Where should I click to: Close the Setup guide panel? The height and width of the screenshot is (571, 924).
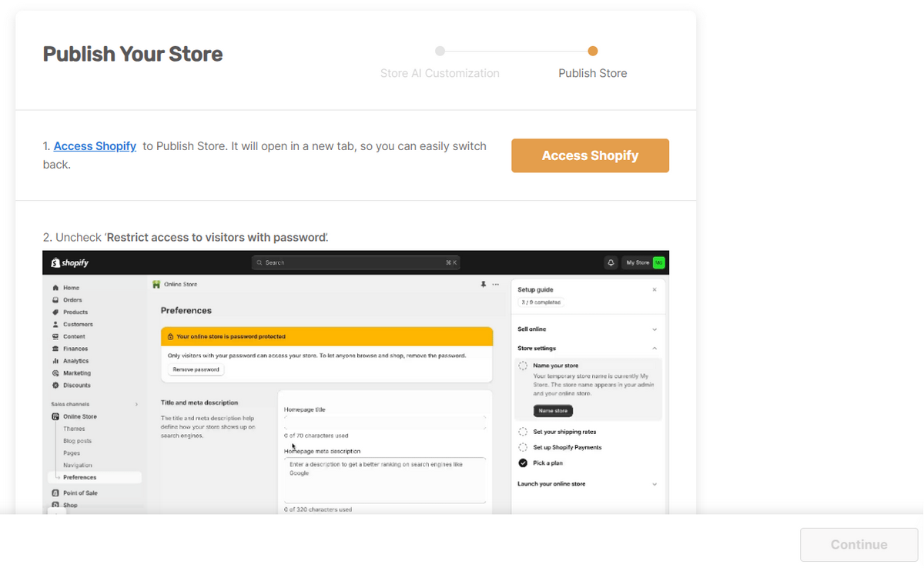click(654, 289)
